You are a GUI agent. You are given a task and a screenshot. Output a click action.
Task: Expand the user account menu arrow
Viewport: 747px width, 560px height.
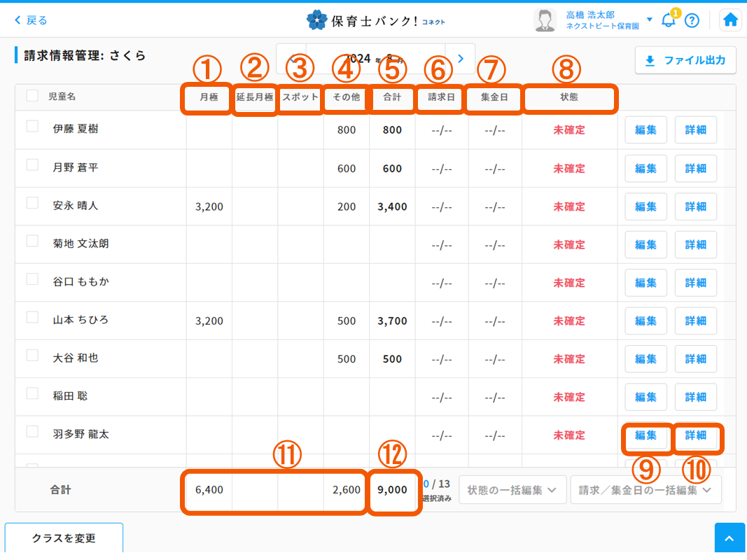pyautogui.click(x=650, y=20)
